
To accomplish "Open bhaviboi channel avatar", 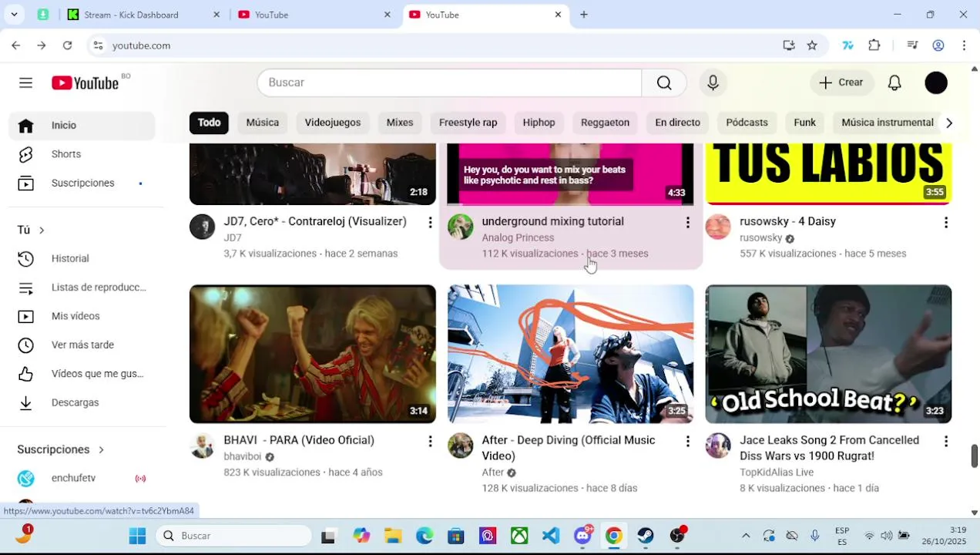I will 203,446.
